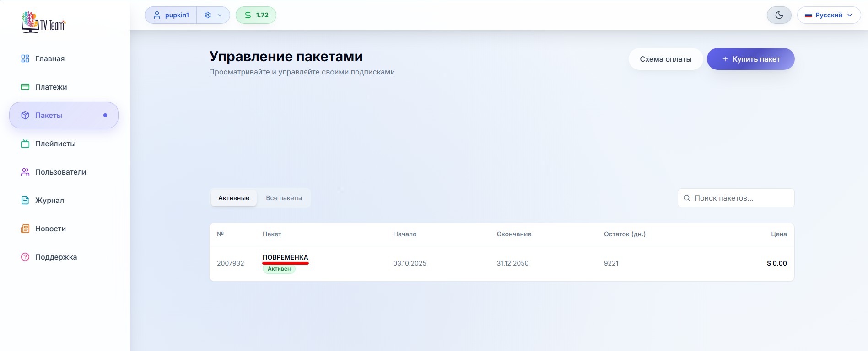Click the balance 1.72 badge

(256, 15)
